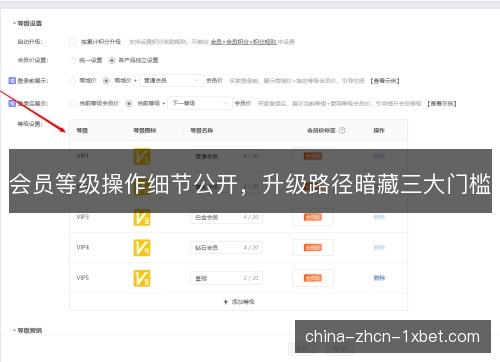Select the 当前等级 + radio button

click(129, 103)
